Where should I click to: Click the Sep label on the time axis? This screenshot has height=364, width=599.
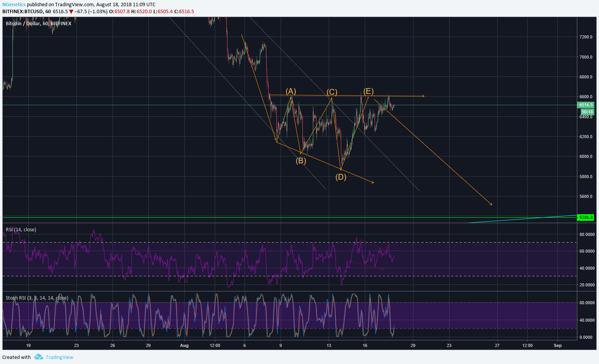point(558,345)
